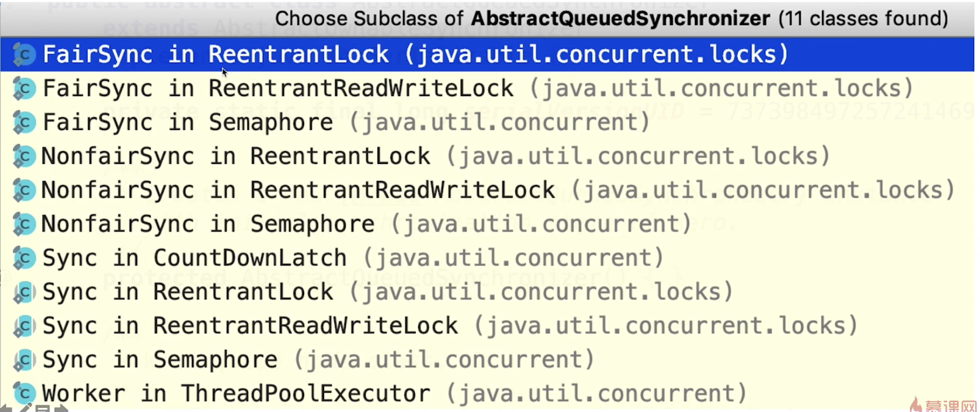Click the subtitles icon at bottom left

[43, 409]
